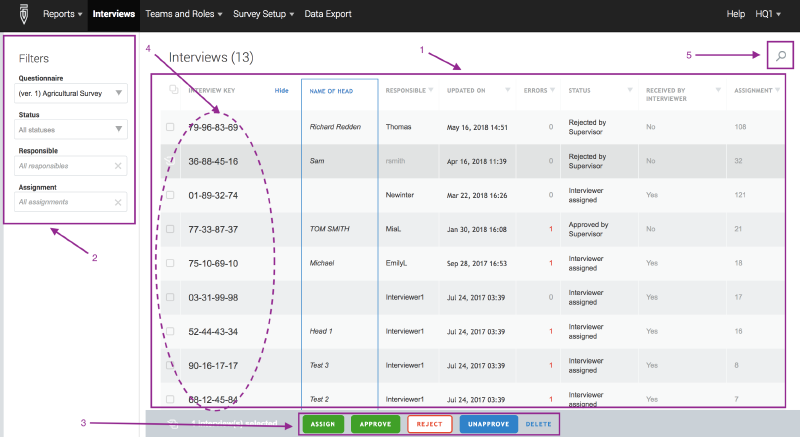The width and height of the screenshot is (800, 437).
Task: Open the Questionnaire filter dropdown
Action: (72, 94)
